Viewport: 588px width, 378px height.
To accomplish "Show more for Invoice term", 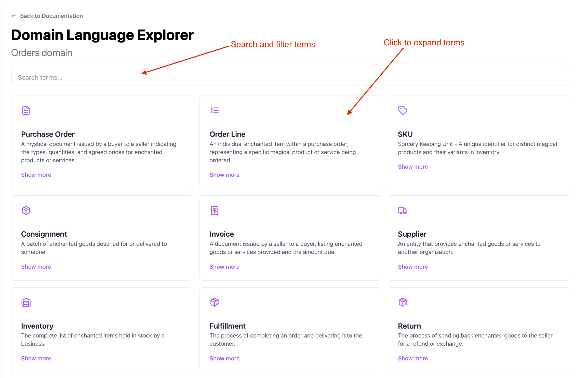I will point(224,267).
